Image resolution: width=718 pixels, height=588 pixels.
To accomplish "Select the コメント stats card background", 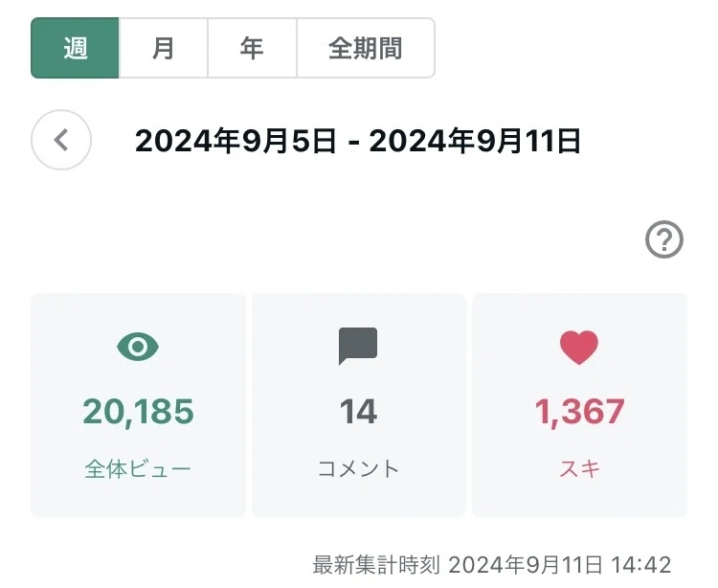I will point(359,405).
